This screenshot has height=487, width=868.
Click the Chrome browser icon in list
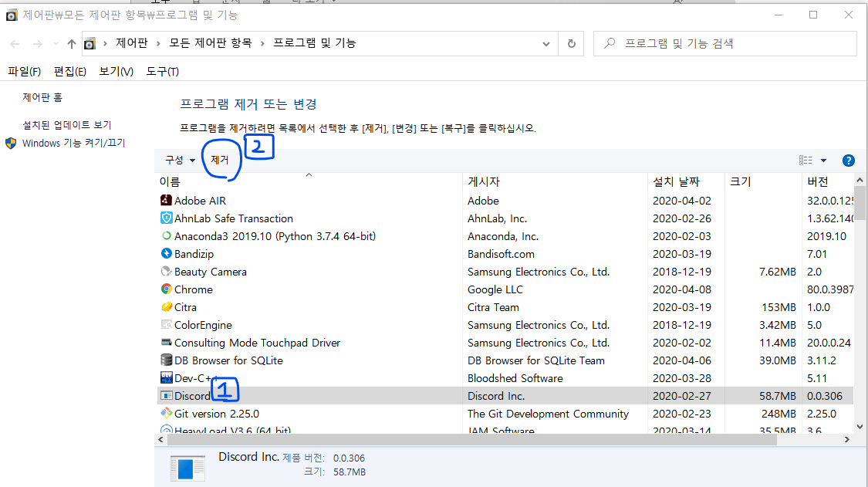166,289
